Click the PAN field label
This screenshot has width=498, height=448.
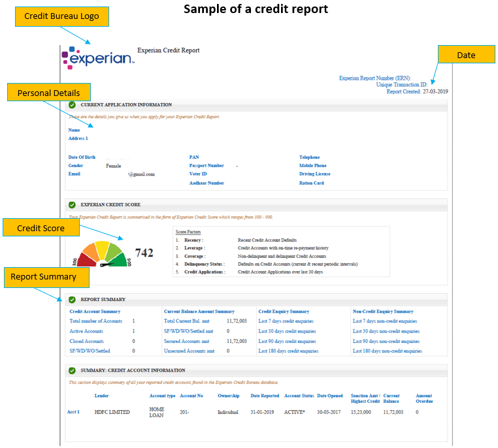pyautogui.click(x=194, y=157)
